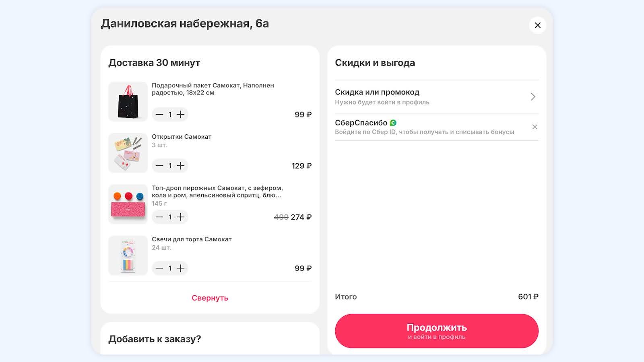The height and width of the screenshot is (362, 644).
Task: Increase gift bag quantity with plus
Action: (181, 115)
